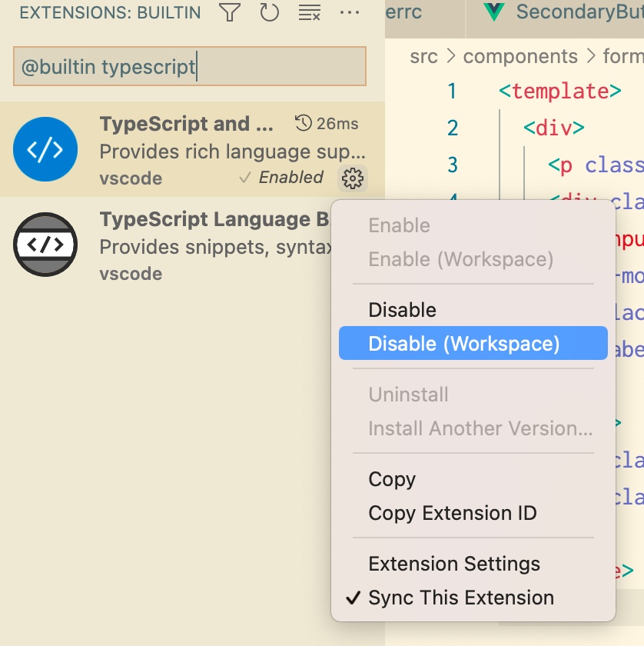Click the Vue logo on SecondaryBut tab

493,12
